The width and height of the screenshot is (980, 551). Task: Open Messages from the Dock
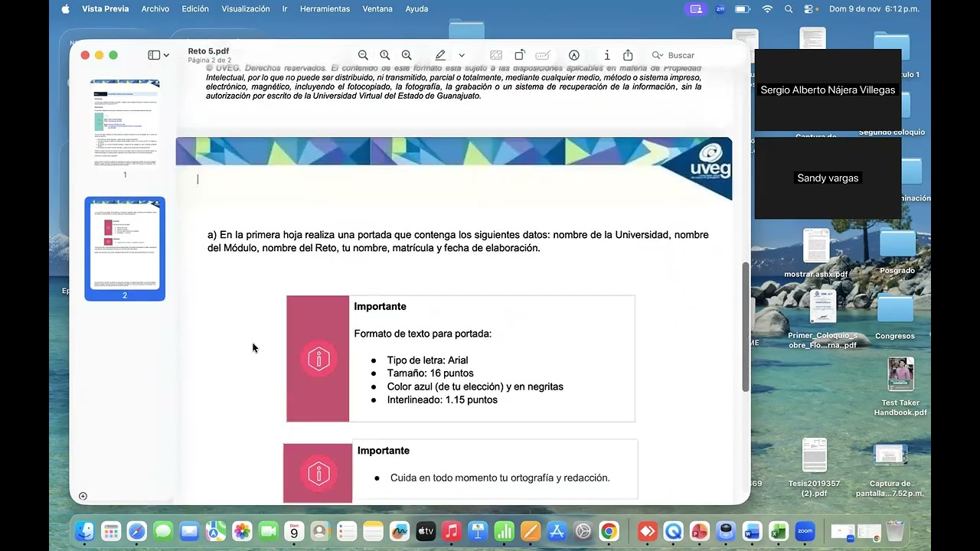163,531
